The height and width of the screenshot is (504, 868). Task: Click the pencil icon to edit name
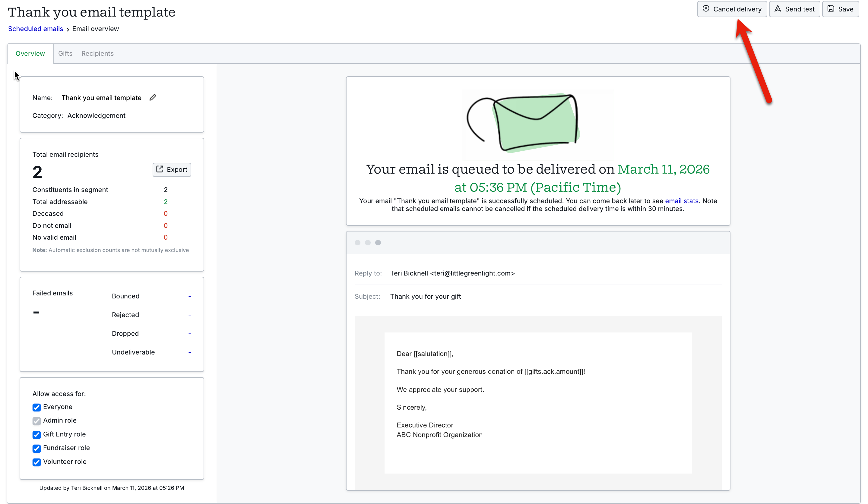click(153, 97)
